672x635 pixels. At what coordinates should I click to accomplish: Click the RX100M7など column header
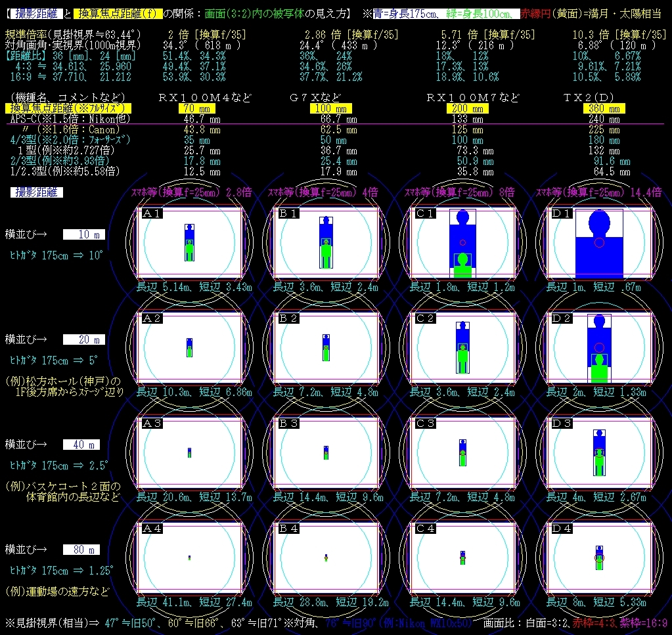(473, 98)
